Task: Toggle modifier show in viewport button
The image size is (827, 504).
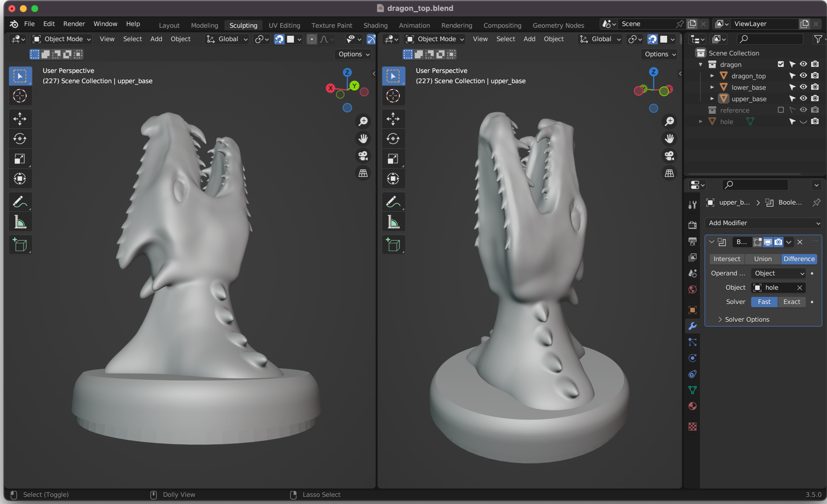Action: pos(768,242)
